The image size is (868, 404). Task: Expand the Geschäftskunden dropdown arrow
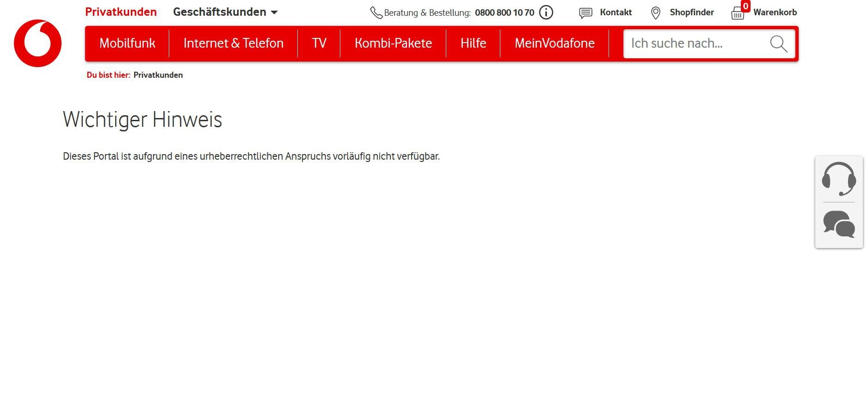click(274, 12)
